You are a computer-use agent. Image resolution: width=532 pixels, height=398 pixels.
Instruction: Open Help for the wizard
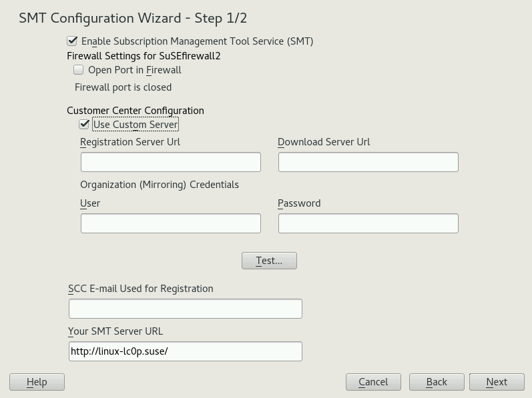tap(37, 382)
